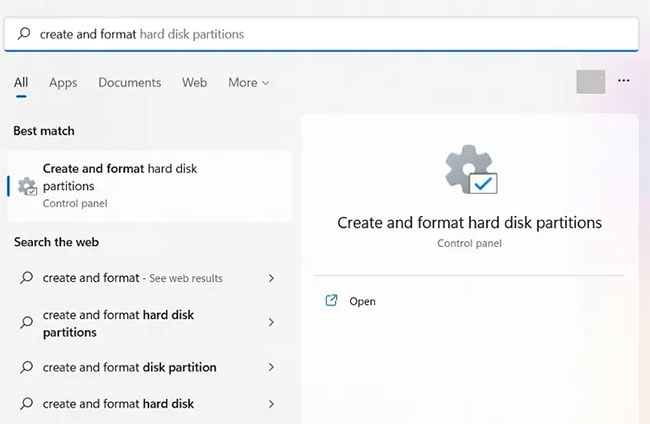Switch to the Apps tab
This screenshot has width=650, height=424.
pos(63,83)
